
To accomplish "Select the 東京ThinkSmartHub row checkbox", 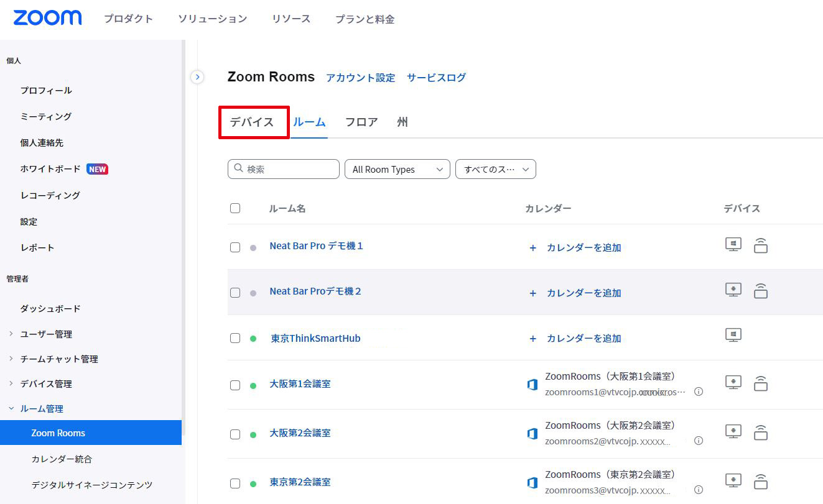I will click(x=235, y=338).
